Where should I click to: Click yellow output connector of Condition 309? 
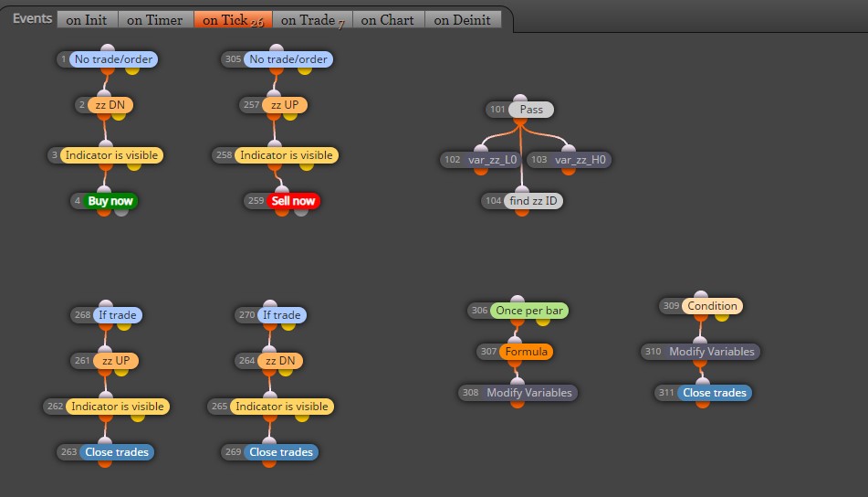coord(721,316)
